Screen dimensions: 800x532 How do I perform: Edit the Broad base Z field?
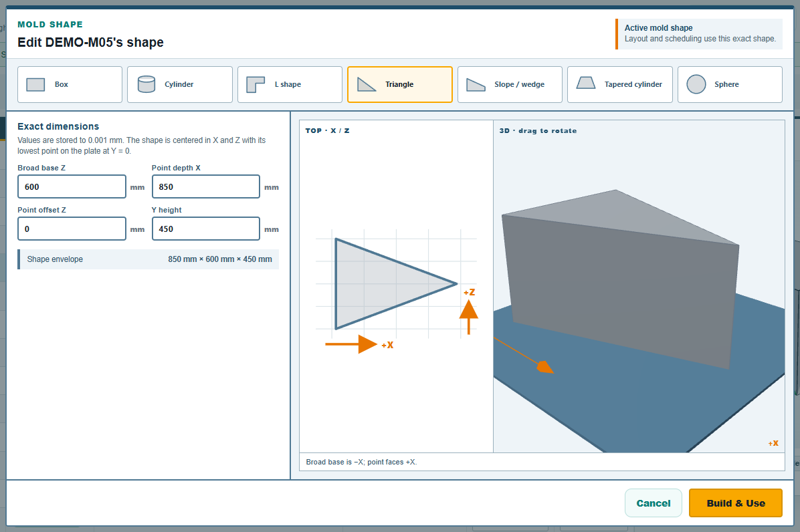[72, 186]
